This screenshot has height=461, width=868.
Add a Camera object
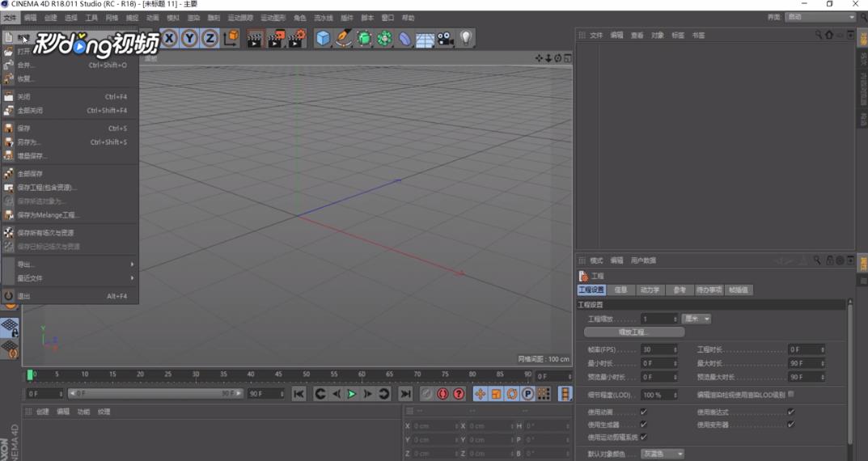coord(446,38)
